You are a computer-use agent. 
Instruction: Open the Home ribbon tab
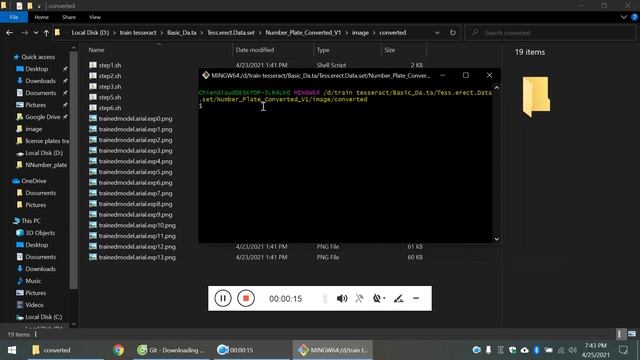[42, 17]
